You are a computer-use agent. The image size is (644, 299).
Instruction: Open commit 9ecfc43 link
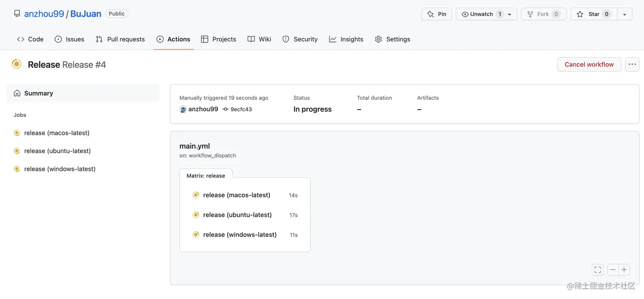[241, 109]
